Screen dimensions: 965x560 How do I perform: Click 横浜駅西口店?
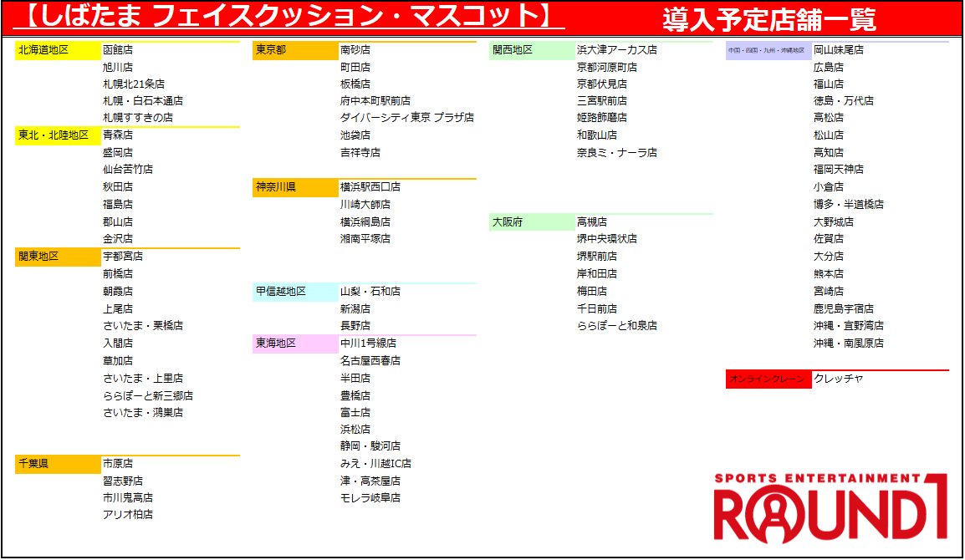click(370, 187)
